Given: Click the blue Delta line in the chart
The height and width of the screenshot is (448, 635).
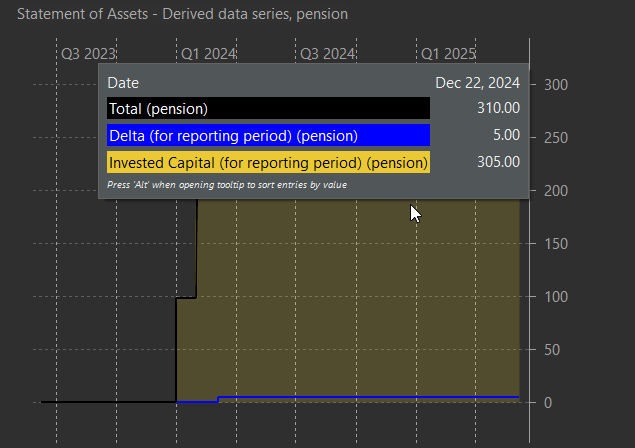Looking at the screenshot, I should click(364, 397).
